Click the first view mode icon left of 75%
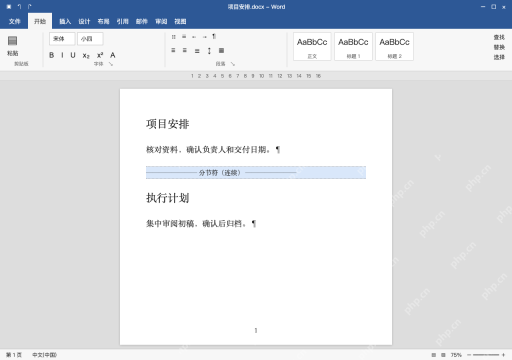 click(434, 355)
